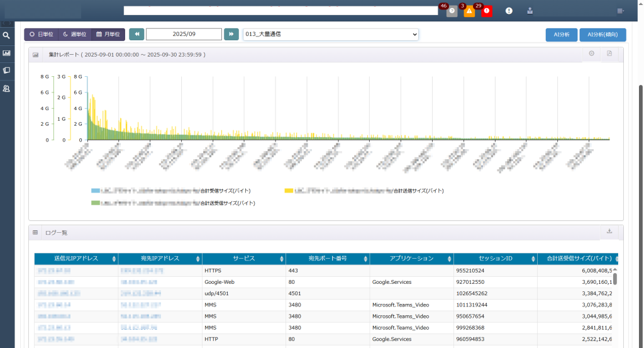Switch to 日単位 daily view
This screenshot has height=348, width=644.
(x=41, y=34)
